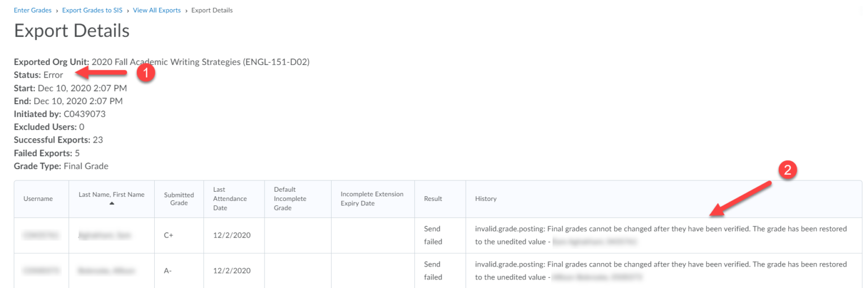Screen dimensions: 868x288
Task: Click the sort arrow under Last Name, First Name
Action: (x=111, y=203)
